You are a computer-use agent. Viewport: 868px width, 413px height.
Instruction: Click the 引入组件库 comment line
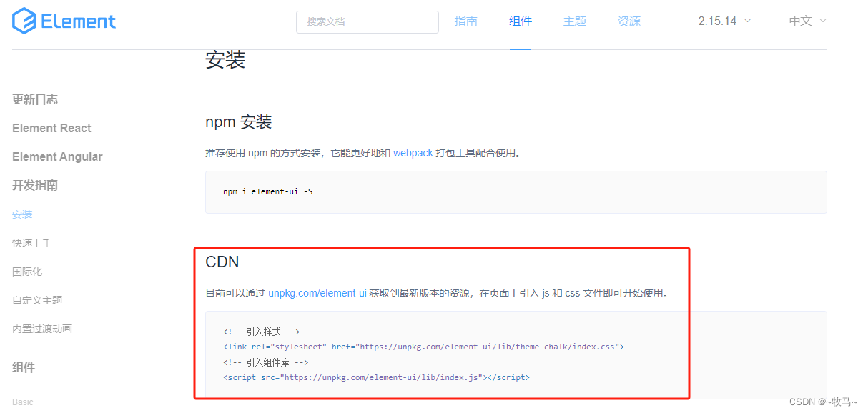(x=266, y=362)
